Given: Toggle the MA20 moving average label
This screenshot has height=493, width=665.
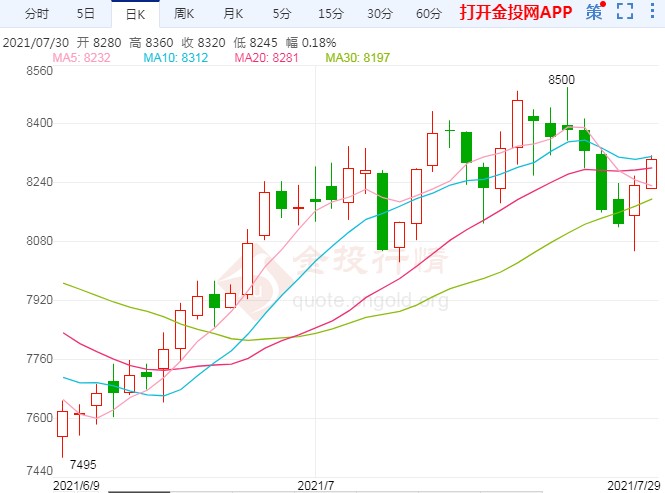Looking at the screenshot, I should pos(266,59).
